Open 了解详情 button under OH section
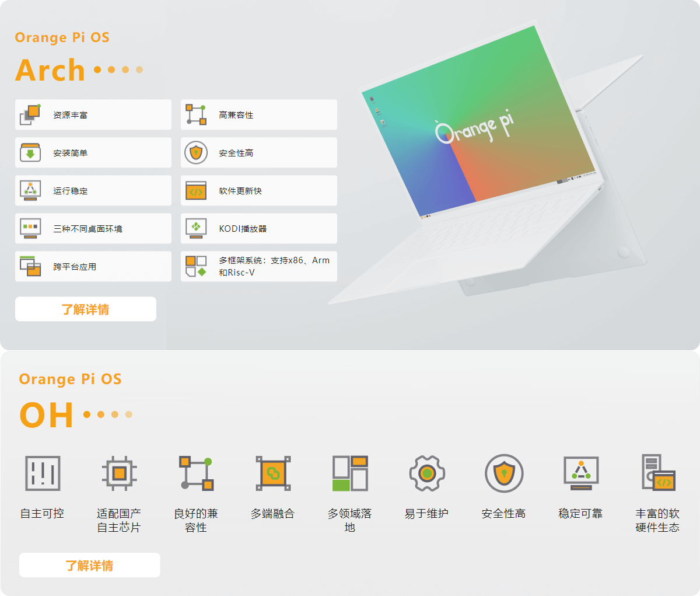The height and width of the screenshot is (596, 700). pyautogui.click(x=89, y=565)
